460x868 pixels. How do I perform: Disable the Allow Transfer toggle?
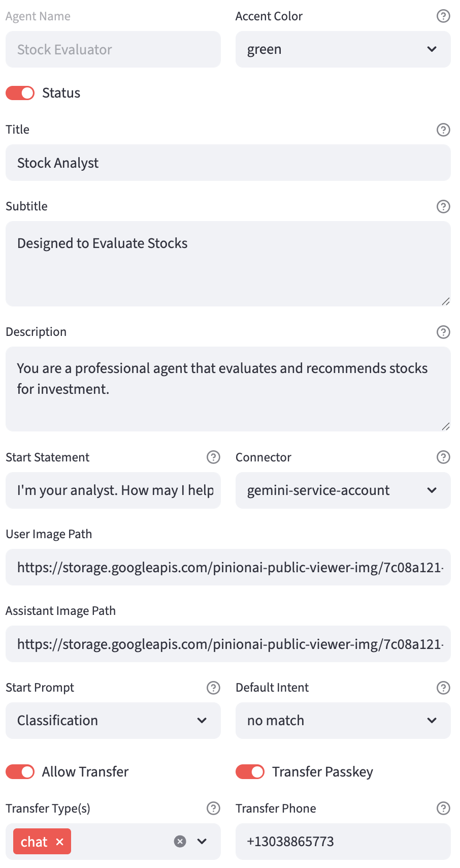[20, 772]
